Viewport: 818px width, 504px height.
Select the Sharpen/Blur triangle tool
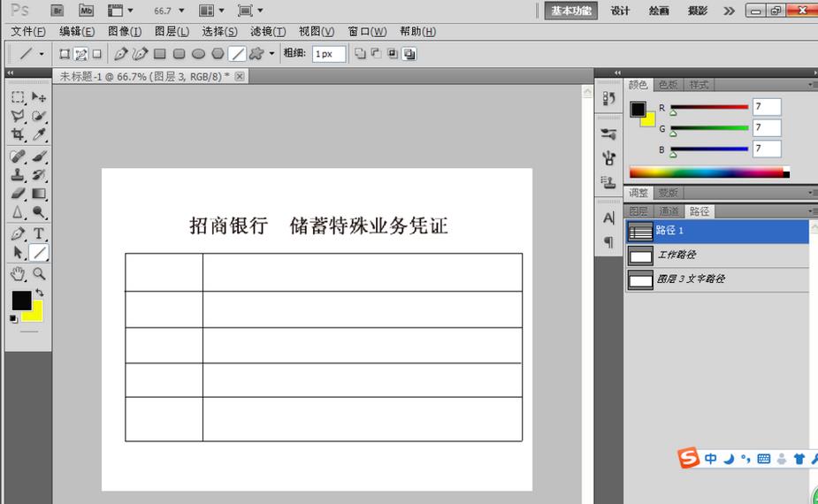pyautogui.click(x=18, y=212)
